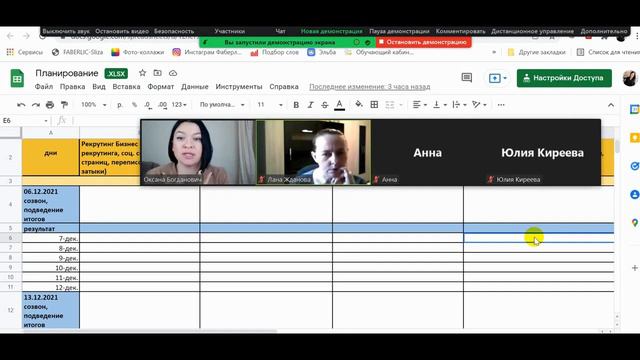The width and height of the screenshot is (640, 360).
Task: Show more toolbar options (three dots)
Action: pyautogui.click(x=501, y=105)
